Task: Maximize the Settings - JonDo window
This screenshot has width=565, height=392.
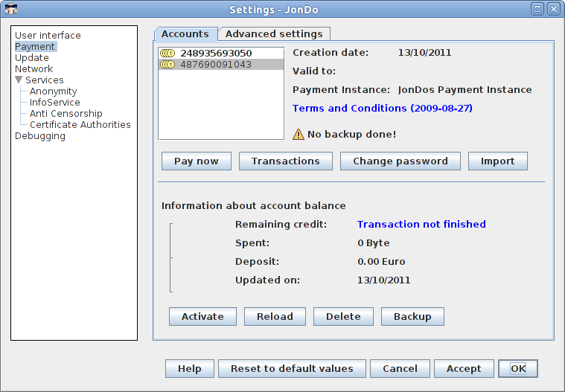Action: [x=537, y=9]
